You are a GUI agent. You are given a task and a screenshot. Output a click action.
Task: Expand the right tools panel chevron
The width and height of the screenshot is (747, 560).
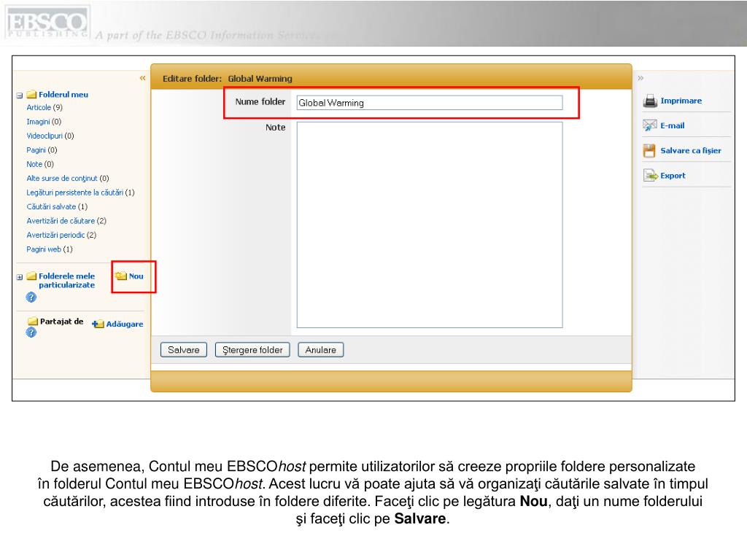pyautogui.click(x=640, y=78)
